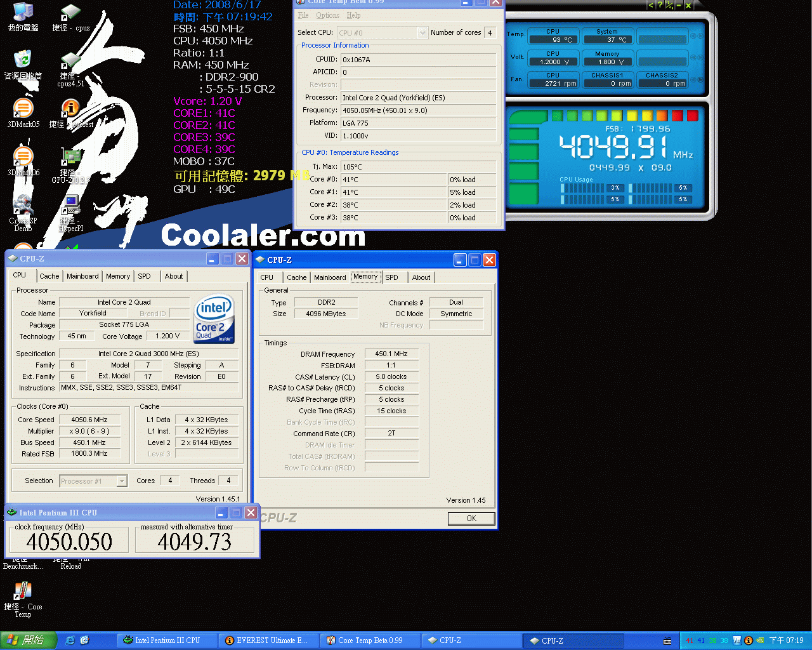Open the File menu in Core Temp
812x650 pixels.
pyautogui.click(x=303, y=15)
